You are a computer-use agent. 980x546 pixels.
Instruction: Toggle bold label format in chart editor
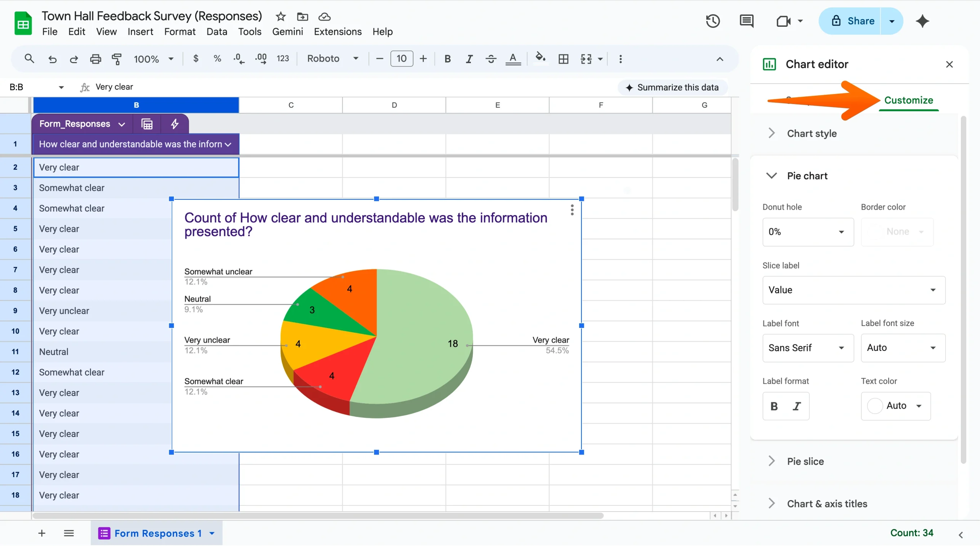(774, 406)
